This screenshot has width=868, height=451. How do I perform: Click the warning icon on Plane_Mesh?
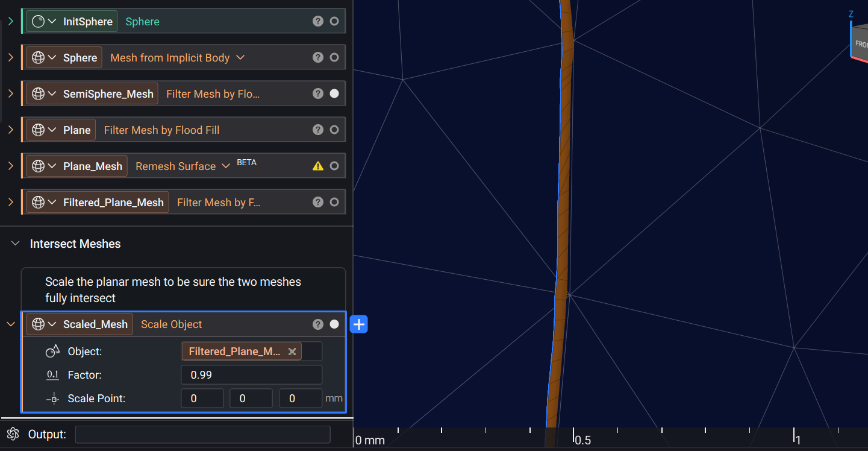(x=318, y=166)
